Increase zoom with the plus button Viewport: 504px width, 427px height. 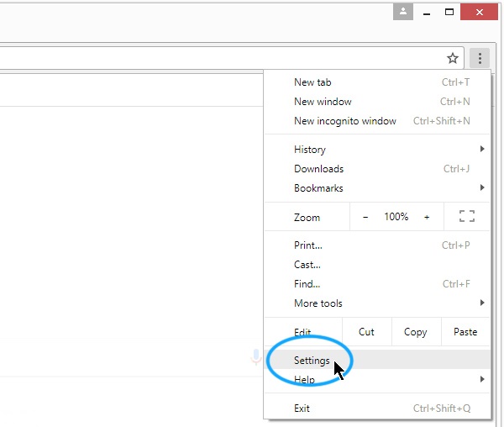point(427,218)
